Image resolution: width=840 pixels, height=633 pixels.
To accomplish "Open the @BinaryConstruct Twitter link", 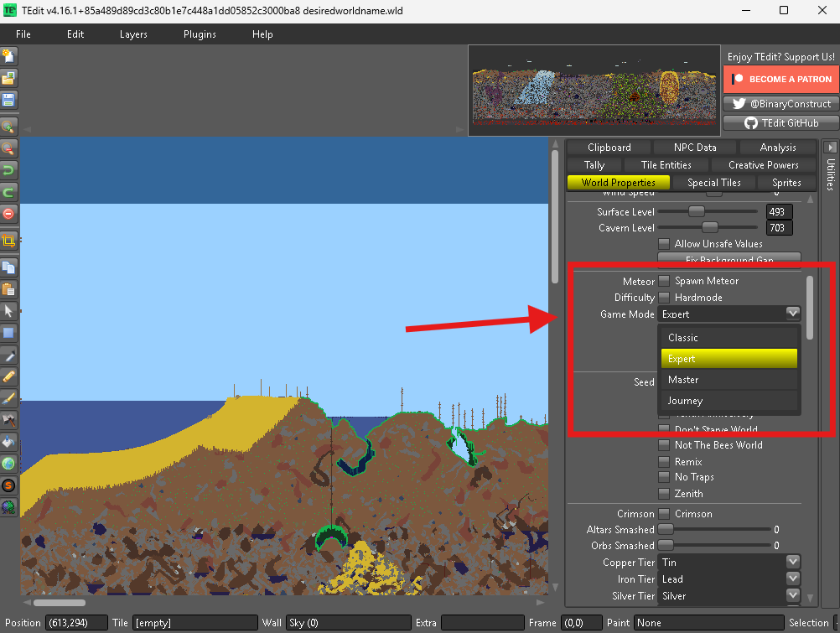I will click(781, 104).
